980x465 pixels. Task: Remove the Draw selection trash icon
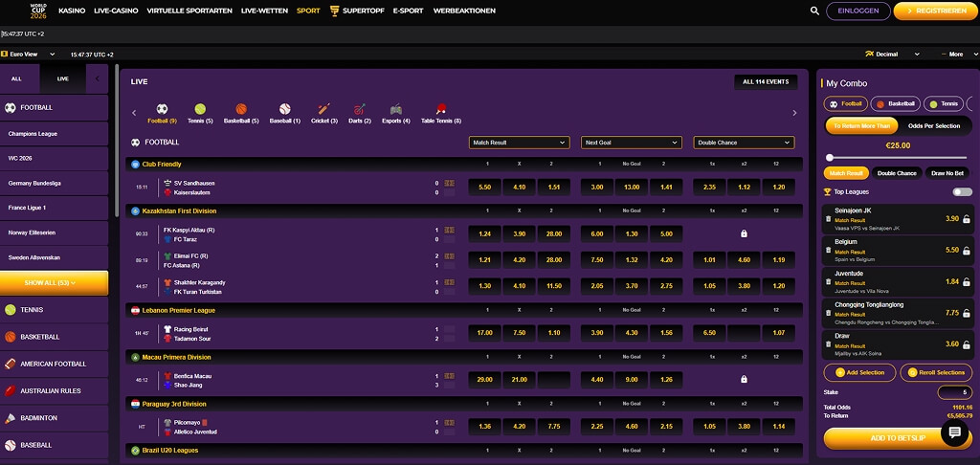(828, 343)
